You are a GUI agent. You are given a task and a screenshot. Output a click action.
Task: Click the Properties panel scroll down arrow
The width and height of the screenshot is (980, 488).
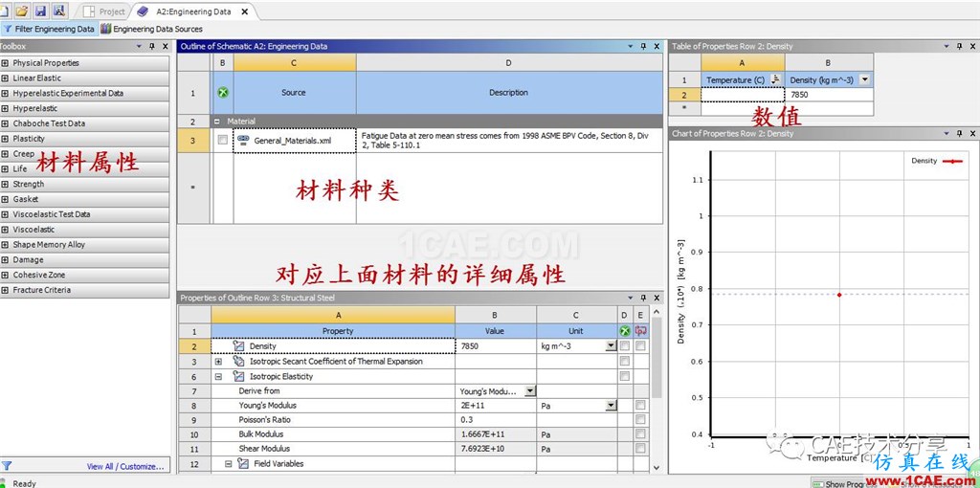(x=657, y=467)
